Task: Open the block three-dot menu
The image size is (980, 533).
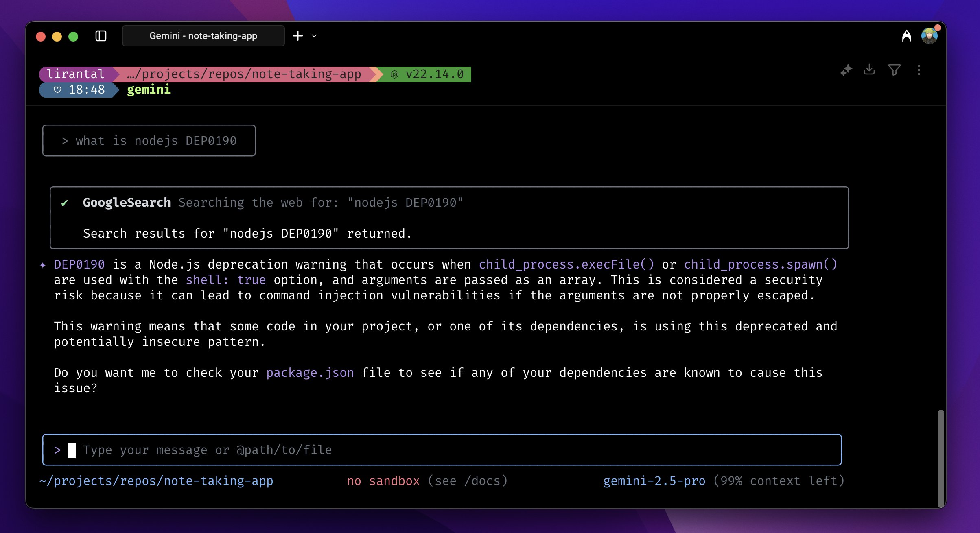Action: (x=919, y=70)
